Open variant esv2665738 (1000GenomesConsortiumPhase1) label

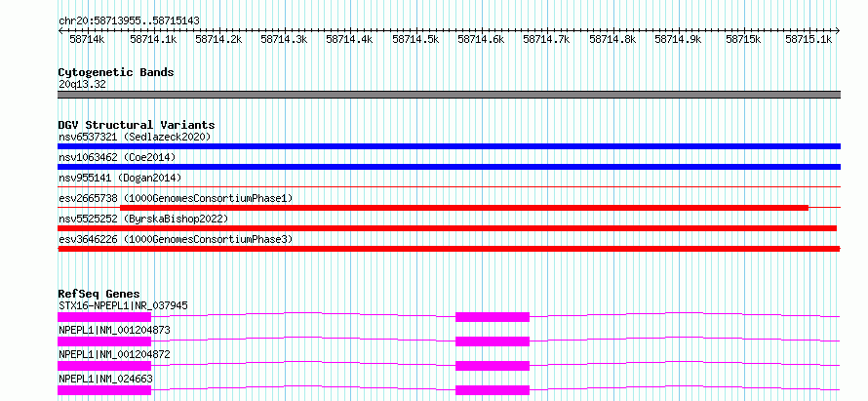click(176, 198)
